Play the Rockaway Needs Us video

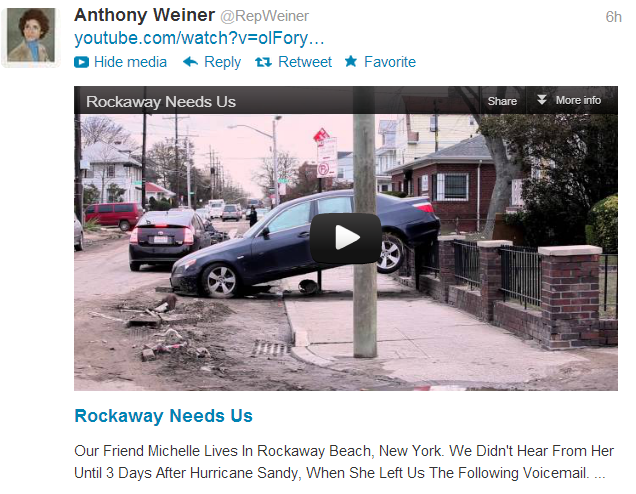346,238
